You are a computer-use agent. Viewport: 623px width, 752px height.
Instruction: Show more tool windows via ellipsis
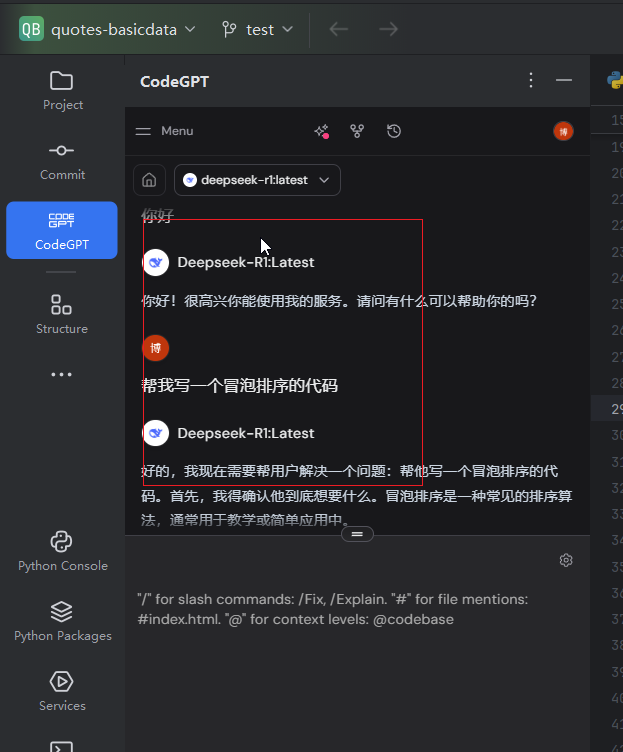62,375
